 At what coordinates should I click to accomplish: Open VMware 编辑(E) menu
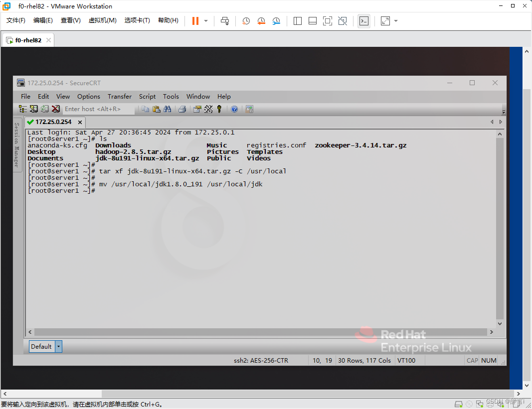click(43, 20)
